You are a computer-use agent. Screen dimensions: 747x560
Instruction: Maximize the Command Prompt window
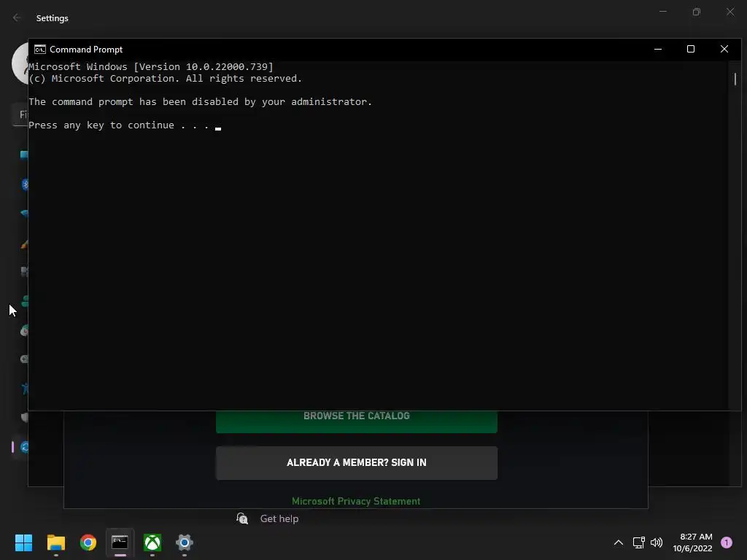pos(691,49)
